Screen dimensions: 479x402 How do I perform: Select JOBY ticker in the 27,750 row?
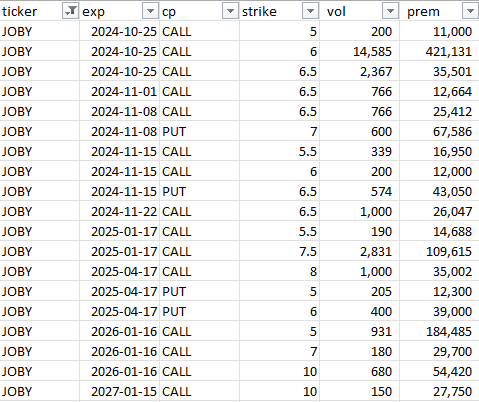tap(39, 391)
